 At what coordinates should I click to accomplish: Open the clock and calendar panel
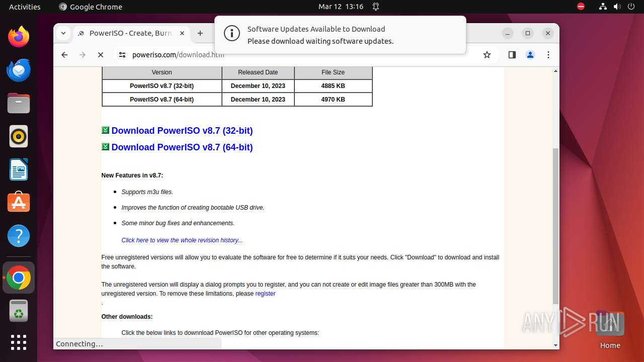click(x=341, y=7)
